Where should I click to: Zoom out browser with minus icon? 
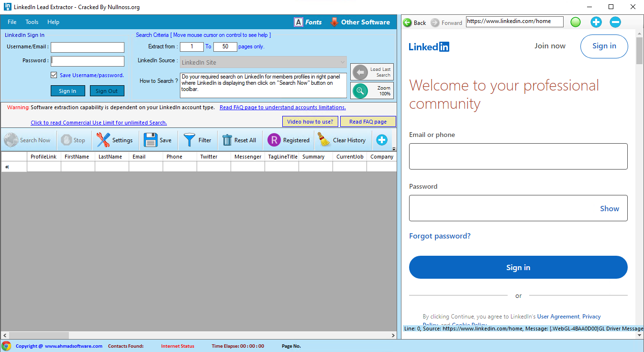pos(615,22)
